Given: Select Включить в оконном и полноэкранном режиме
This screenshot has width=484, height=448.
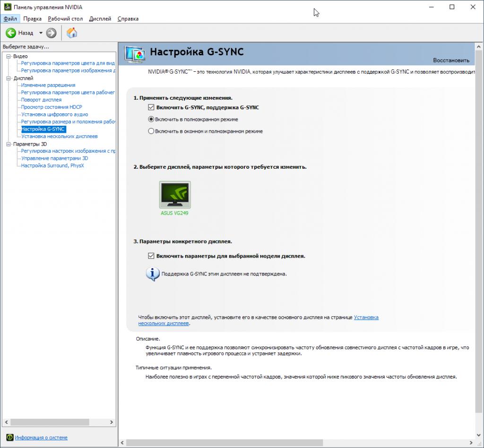Looking at the screenshot, I should click(x=151, y=131).
